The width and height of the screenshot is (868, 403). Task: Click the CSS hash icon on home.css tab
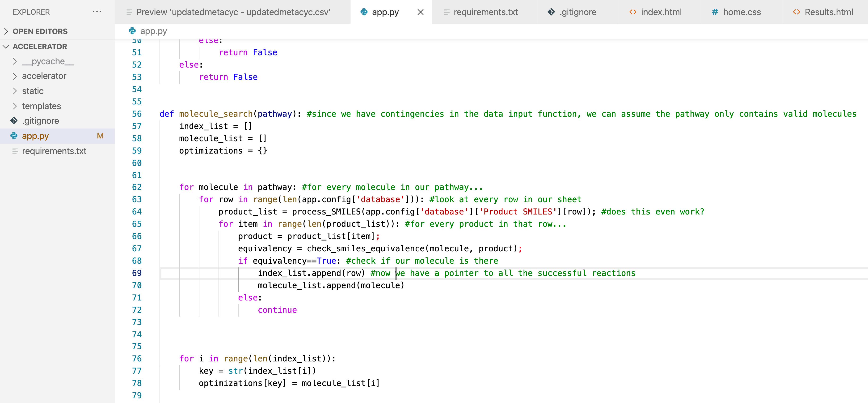pyautogui.click(x=714, y=12)
